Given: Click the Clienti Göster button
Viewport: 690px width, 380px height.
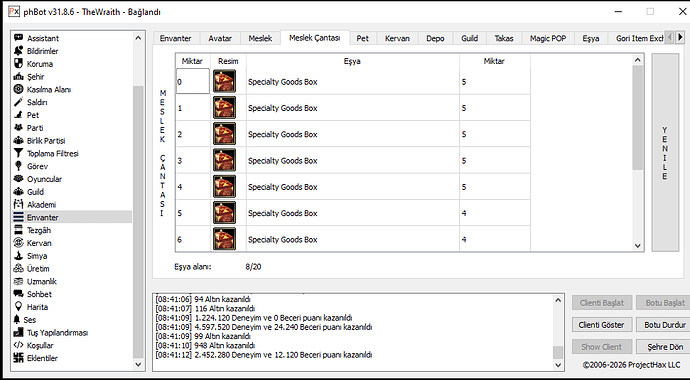Looking at the screenshot, I should [x=602, y=325].
